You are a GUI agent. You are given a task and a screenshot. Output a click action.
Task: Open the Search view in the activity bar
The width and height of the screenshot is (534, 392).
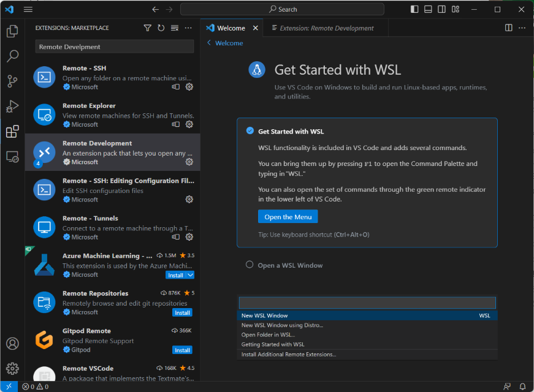12,56
